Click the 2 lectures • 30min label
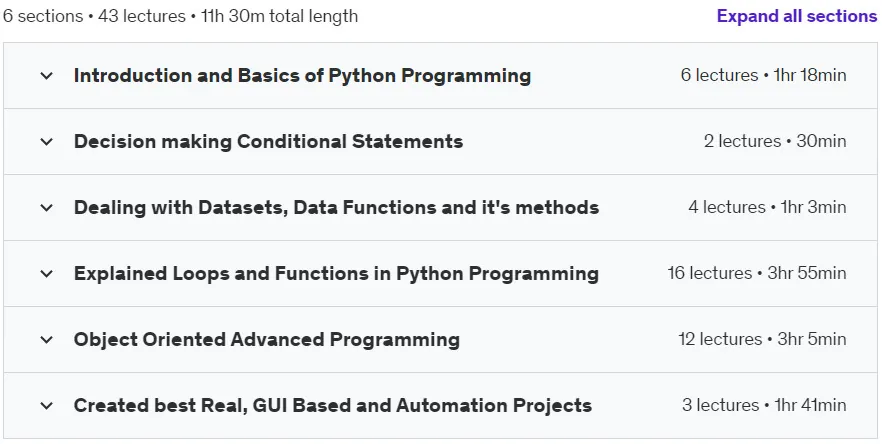Image resolution: width=882 pixels, height=444 pixels. 775,141
